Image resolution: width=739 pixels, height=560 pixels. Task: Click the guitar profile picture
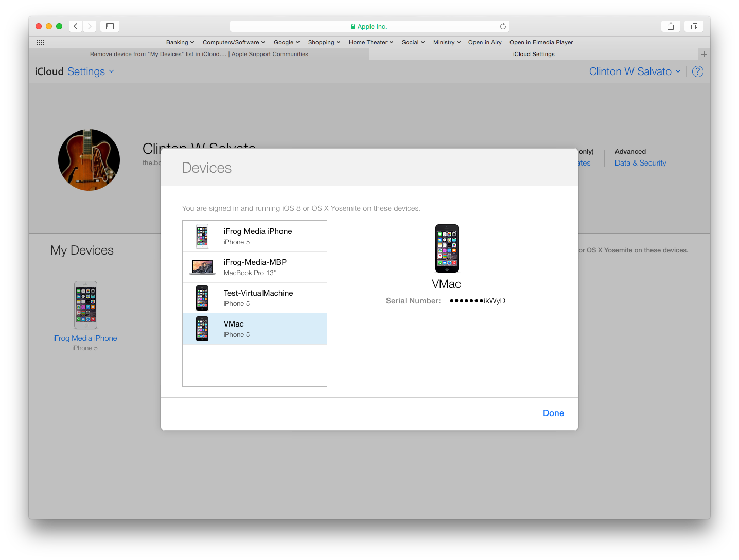point(89,160)
